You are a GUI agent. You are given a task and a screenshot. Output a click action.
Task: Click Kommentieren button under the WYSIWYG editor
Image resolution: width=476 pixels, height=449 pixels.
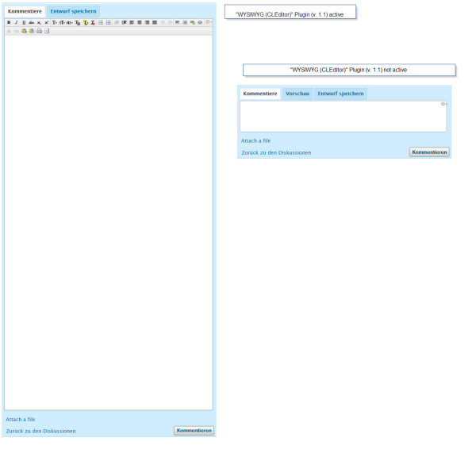(x=194, y=431)
